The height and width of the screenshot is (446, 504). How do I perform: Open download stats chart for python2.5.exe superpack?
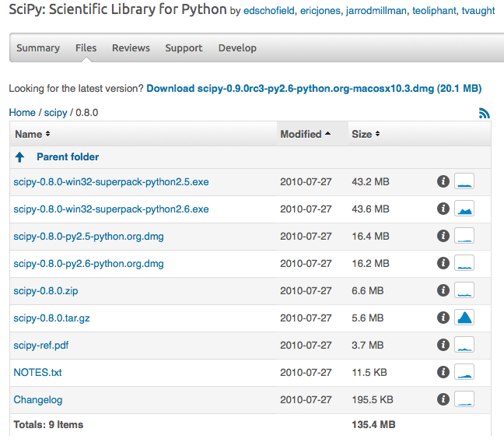pyautogui.click(x=464, y=181)
